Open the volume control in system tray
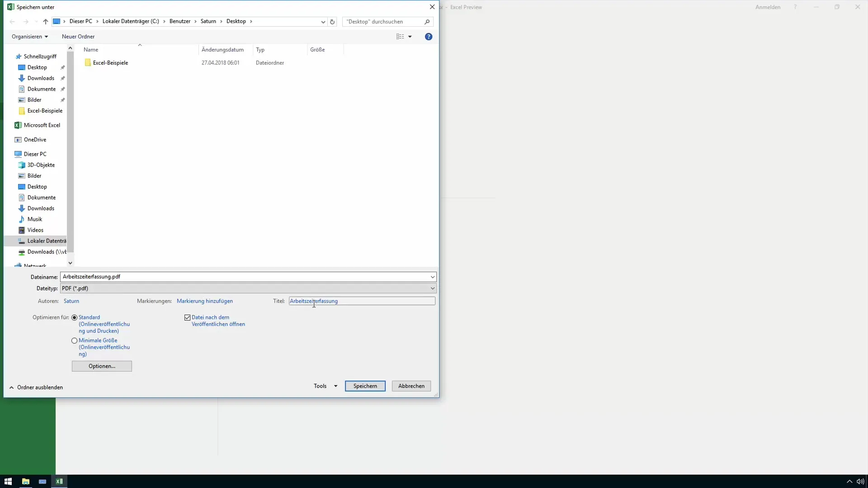The width and height of the screenshot is (868, 488). click(x=860, y=482)
